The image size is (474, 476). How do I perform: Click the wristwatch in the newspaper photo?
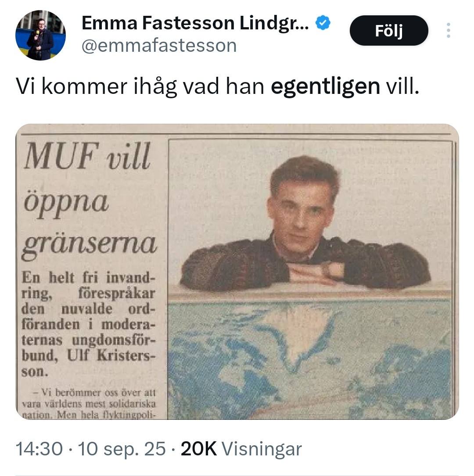click(328, 270)
